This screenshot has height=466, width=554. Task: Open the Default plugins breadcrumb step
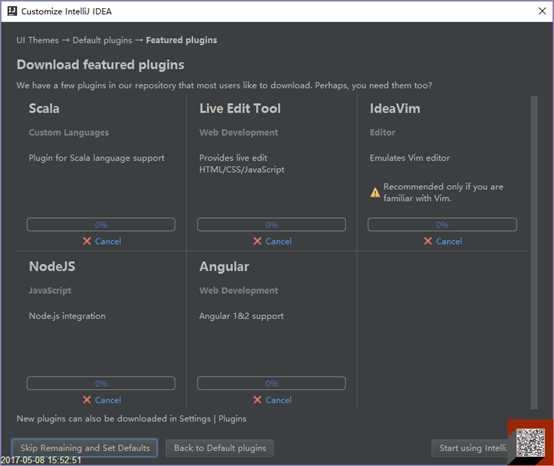click(102, 40)
